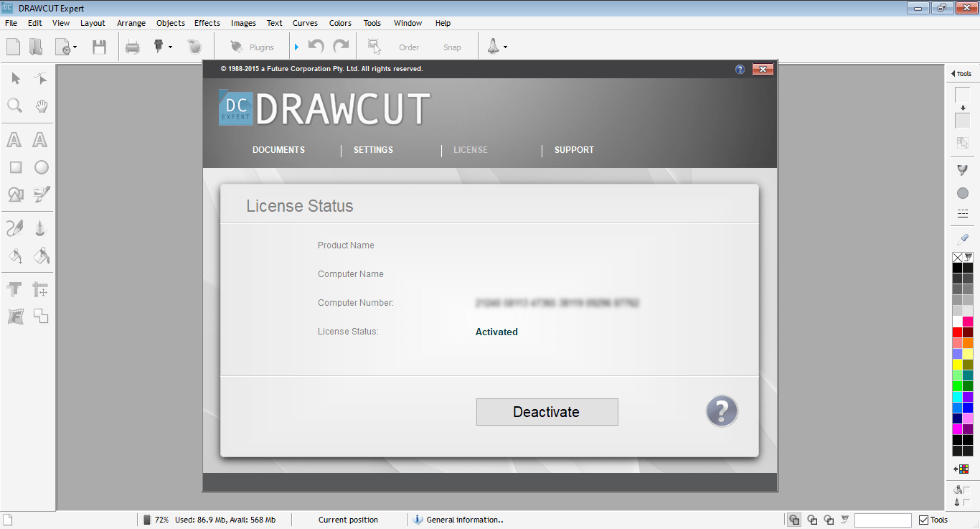Viewport: 980px width, 529px height.
Task: Click the General information icon
Action: tap(418, 520)
